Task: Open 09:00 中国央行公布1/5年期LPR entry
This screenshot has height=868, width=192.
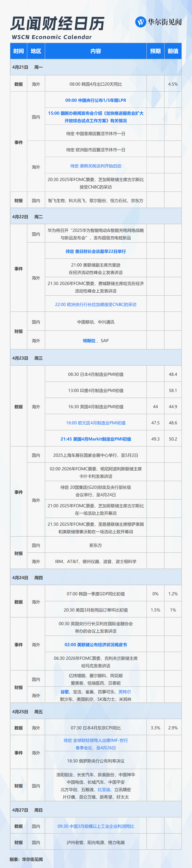Action: [x=96, y=100]
